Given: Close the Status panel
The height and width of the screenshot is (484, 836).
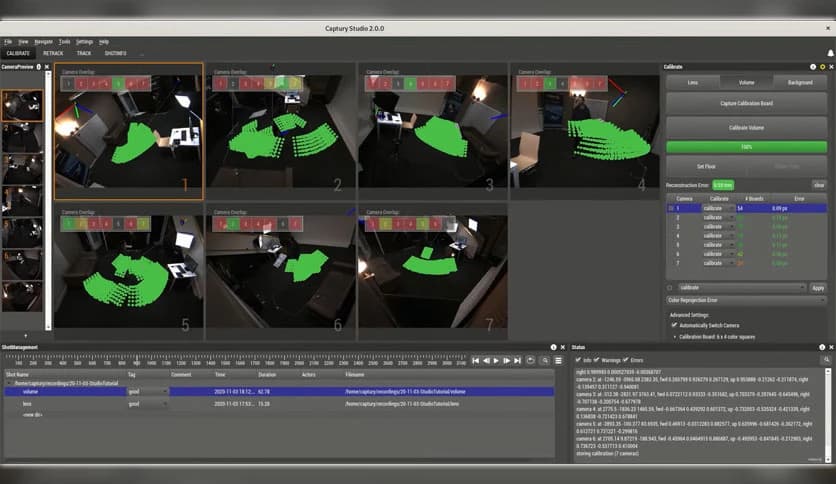Looking at the screenshot, I should [x=831, y=347].
